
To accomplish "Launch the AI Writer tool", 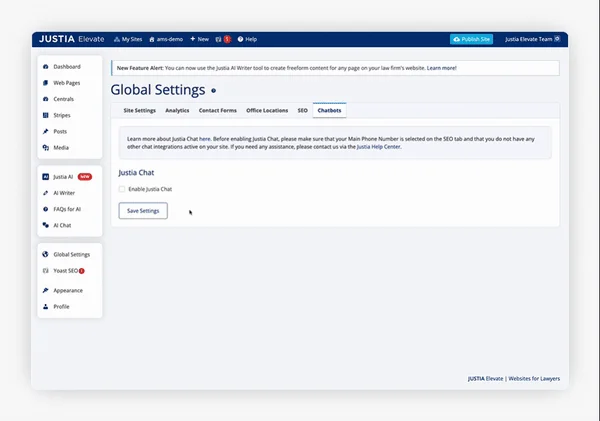I will (x=65, y=192).
